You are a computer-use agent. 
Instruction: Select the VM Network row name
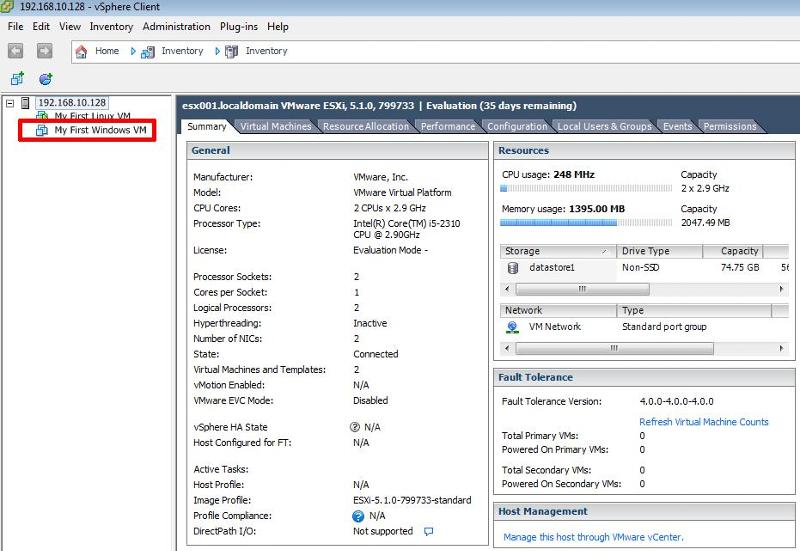point(555,327)
